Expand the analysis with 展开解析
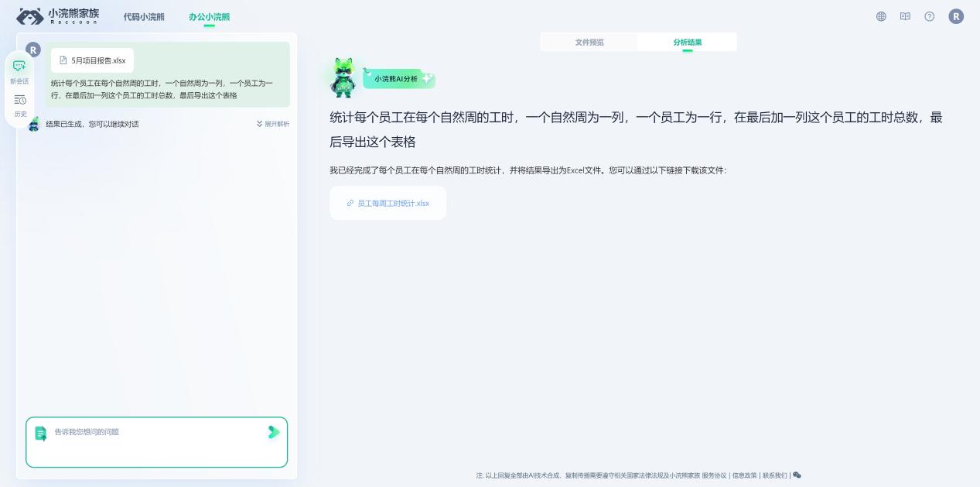The image size is (980, 487). click(x=272, y=124)
